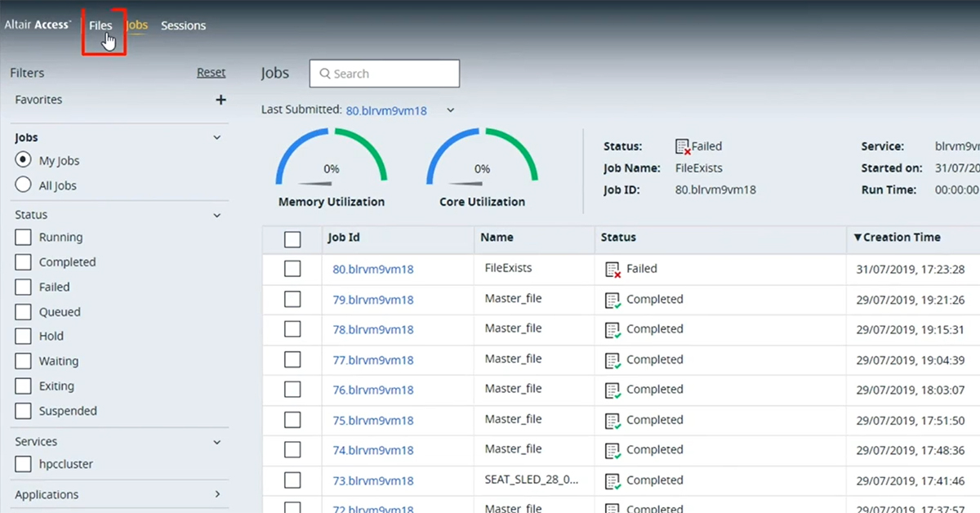Click into the Jobs search field
Viewport: 980px width, 513px height.
tap(384, 74)
